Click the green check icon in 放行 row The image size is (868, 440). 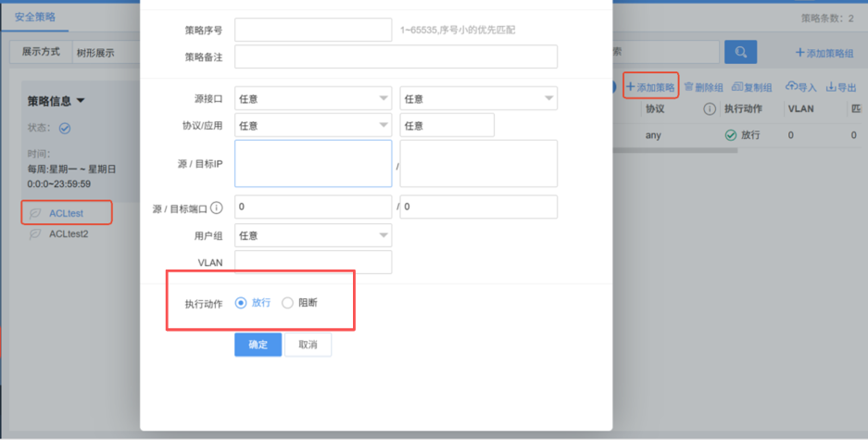coord(731,135)
